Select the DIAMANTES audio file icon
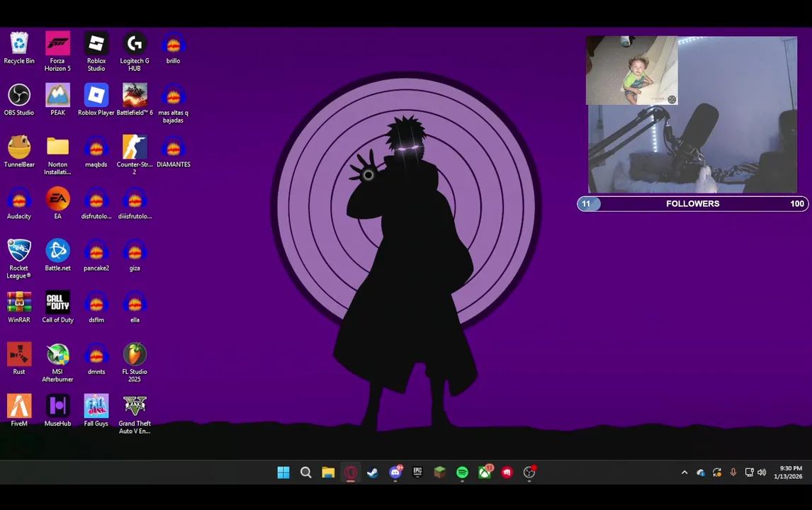This screenshot has height=510, width=812. 173,151
